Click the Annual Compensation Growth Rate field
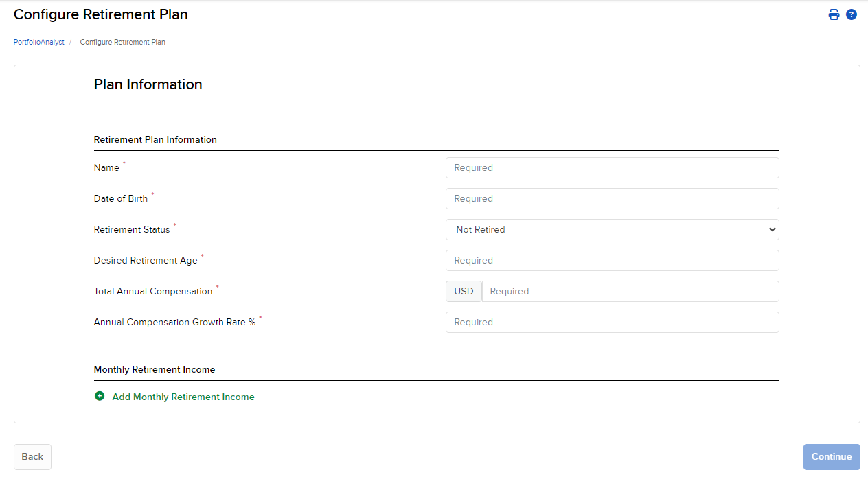The width and height of the screenshot is (868, 479). click(x=611, y=322)
